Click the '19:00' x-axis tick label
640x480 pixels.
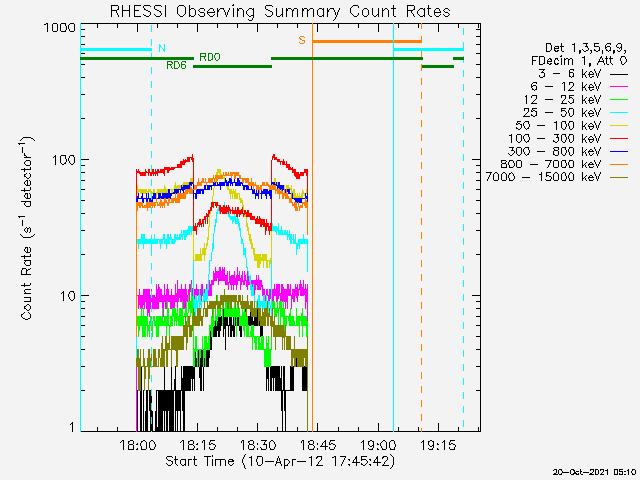point(378,445)
